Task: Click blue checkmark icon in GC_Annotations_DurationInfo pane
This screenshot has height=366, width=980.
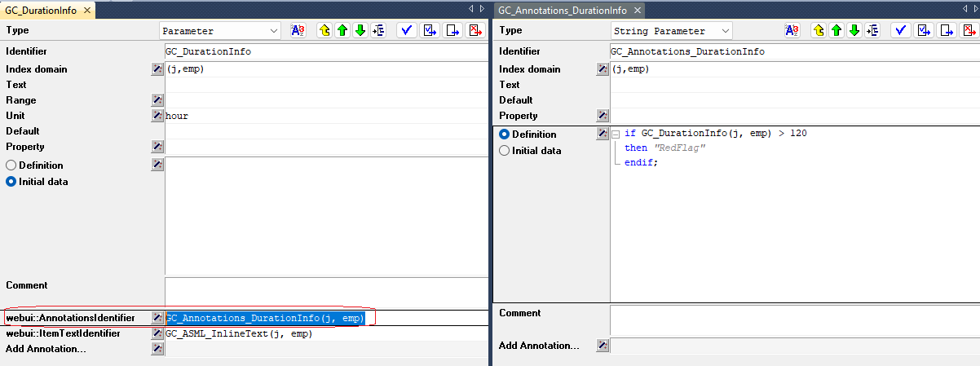Action: click(901, 31)
